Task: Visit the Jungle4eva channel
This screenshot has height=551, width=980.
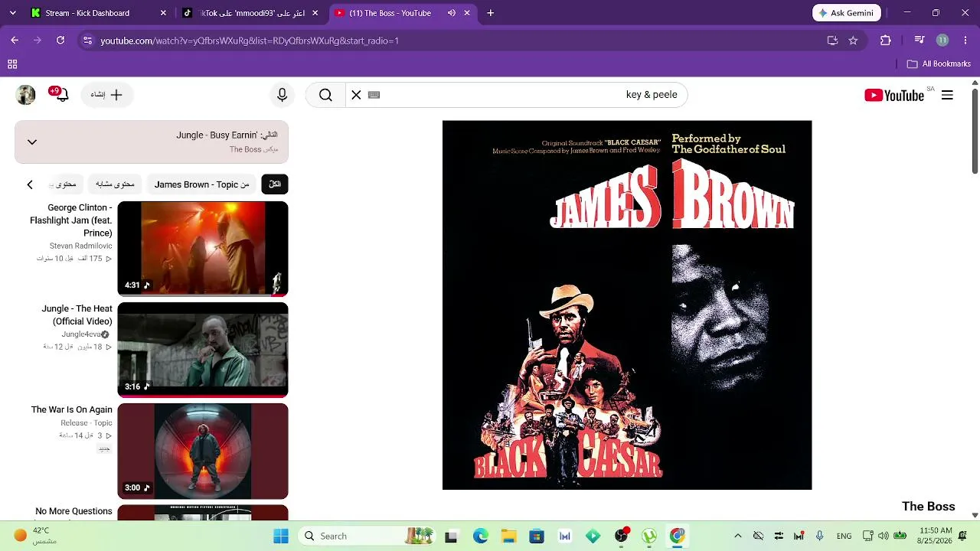Action: (82, 334)
